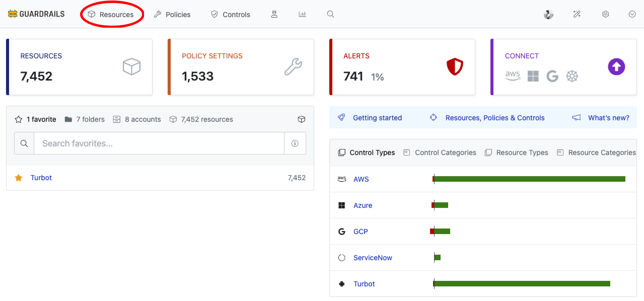Image resolution: width=644 pixels, height=301 pixels.
Task: Open the user profile avatar
Action: click(x=548, y=14)
